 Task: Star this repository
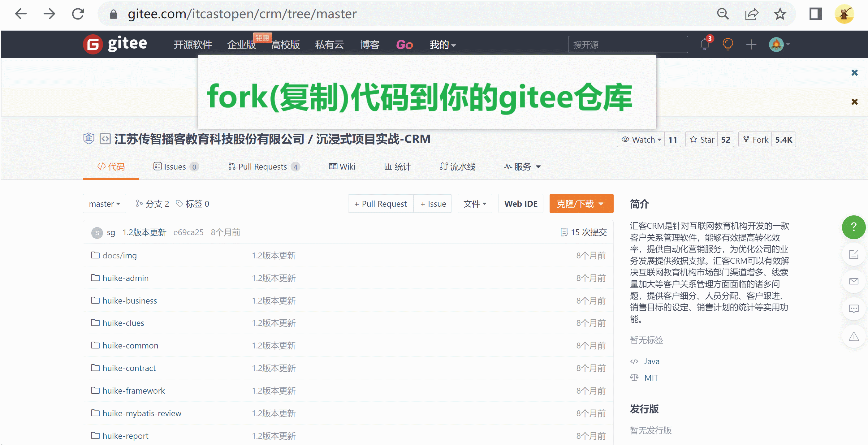pyautogui.click(x=702, y=140)
